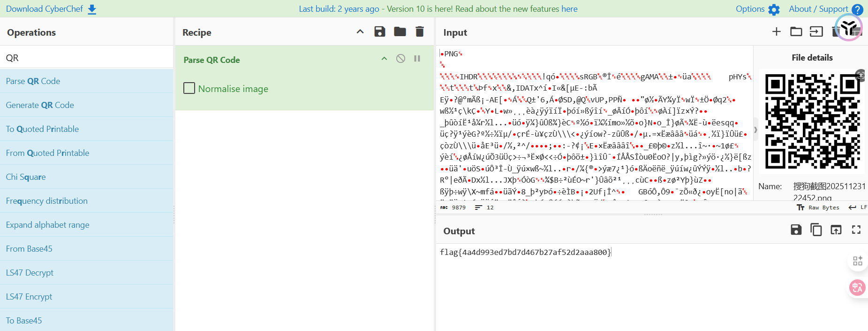Click the QR operations search field

coord(87,58)
